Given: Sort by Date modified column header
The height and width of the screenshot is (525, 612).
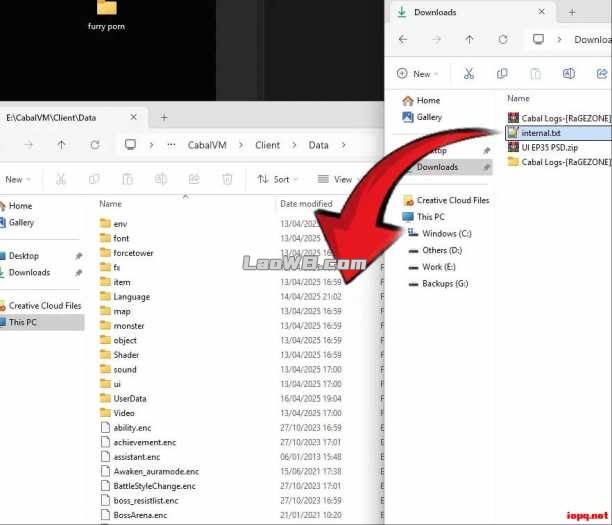Looking at the screenshot, I should pyautogui.click(x=306, y=204).
